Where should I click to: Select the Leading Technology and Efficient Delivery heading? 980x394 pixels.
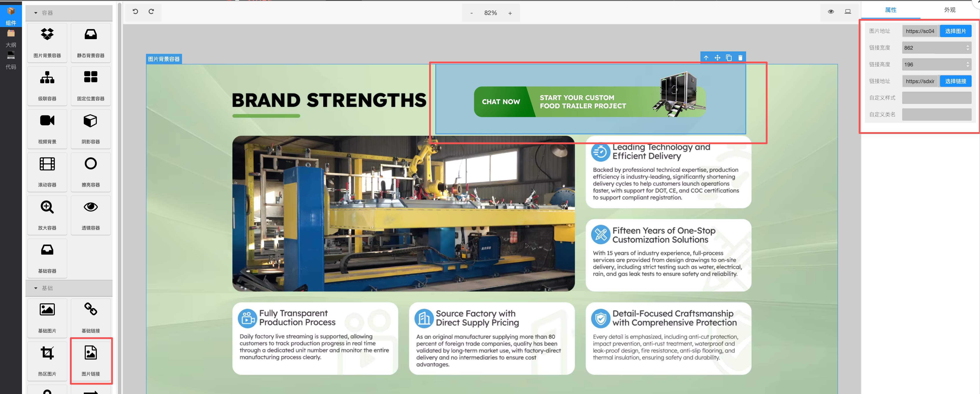(661, 151)
